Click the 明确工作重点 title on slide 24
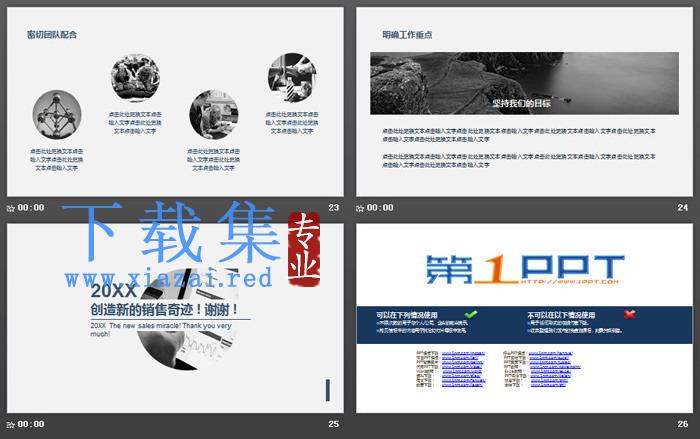The image size is (700, 439). click(x=407, y=35)
